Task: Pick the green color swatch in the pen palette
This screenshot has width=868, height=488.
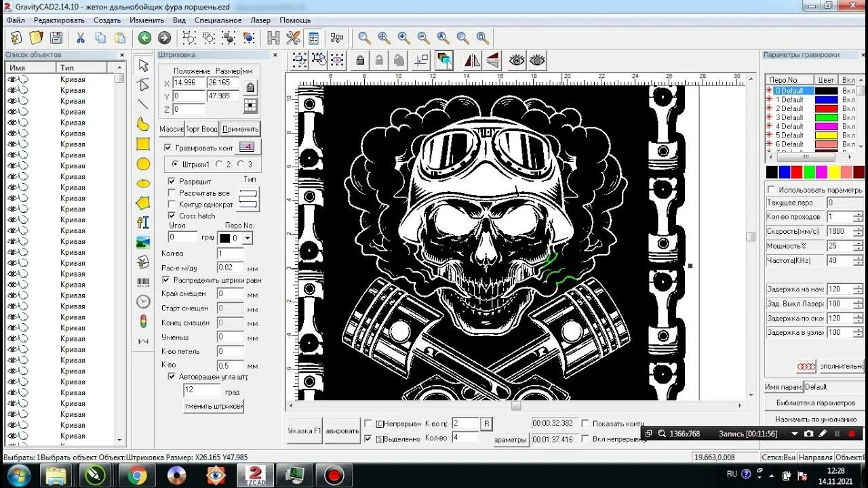Action: tap(809, 173)
